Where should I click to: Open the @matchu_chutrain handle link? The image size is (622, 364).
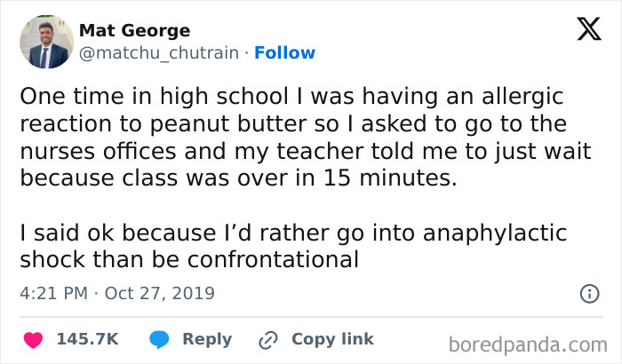coord(159,53)
